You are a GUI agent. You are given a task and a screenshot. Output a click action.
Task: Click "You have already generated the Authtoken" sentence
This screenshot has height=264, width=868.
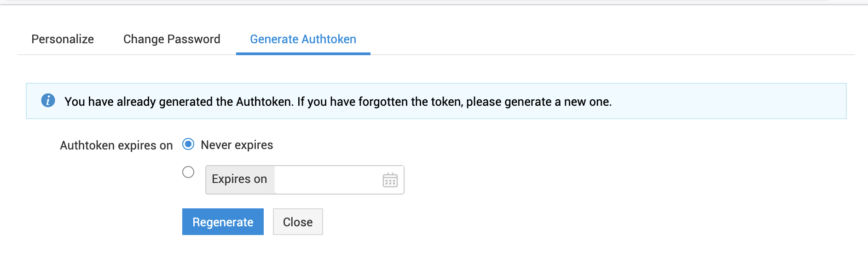click(x=179, y=102)
